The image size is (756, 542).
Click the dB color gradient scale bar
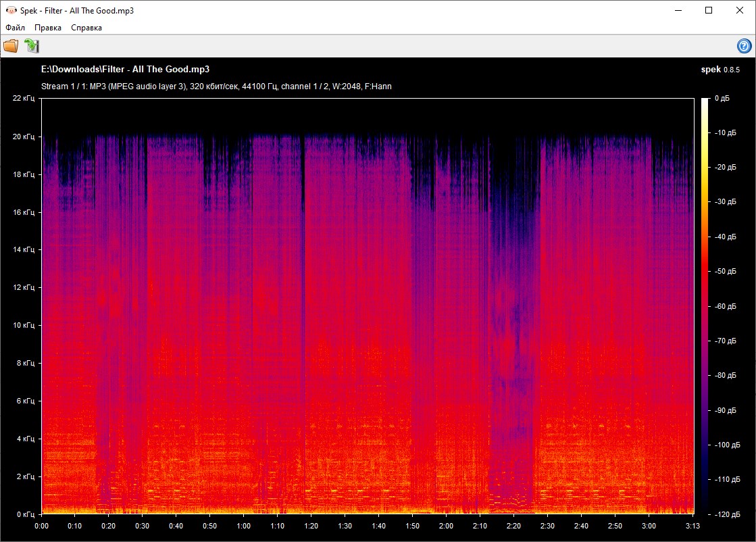(x=705, y=304)
